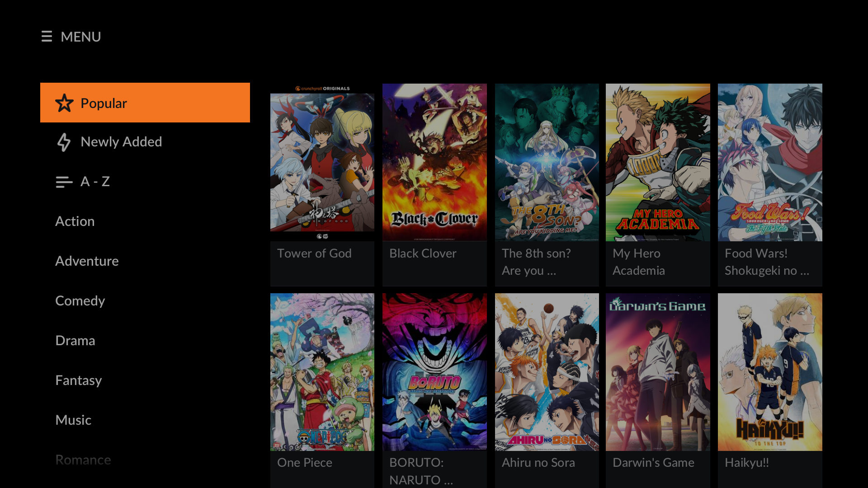Click the Newly Added lightning icon
This screenshot has width=868, height=488.
point(64,142)
